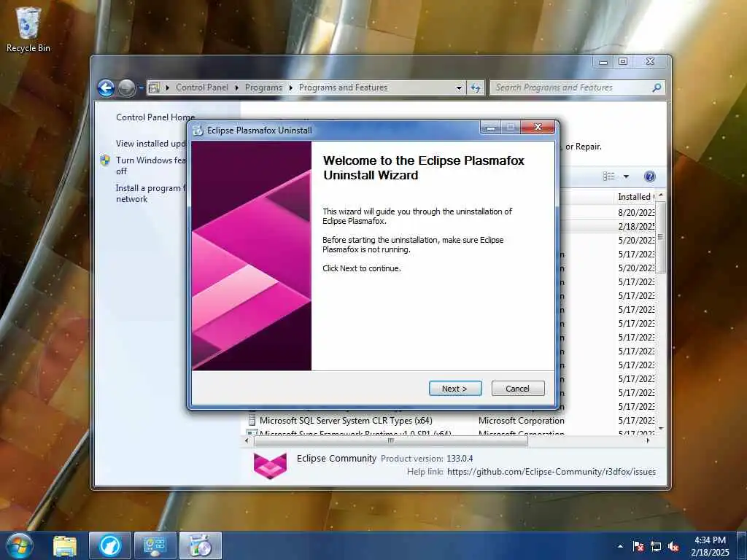
Task: Open Install a program from the network
Action: [150, 193]
